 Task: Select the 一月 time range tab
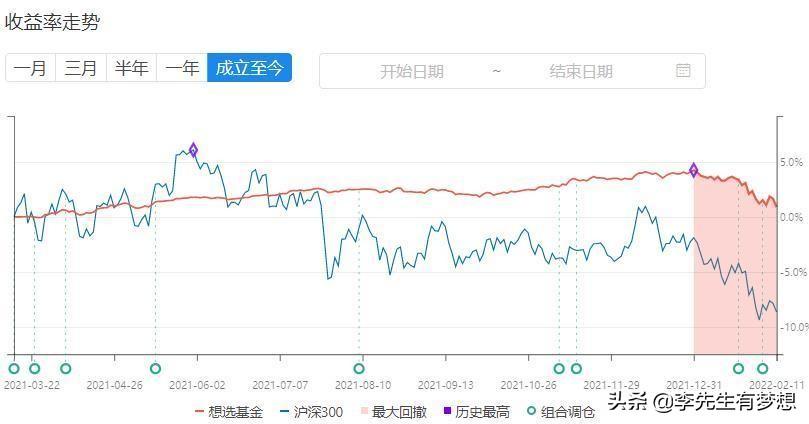30,68
